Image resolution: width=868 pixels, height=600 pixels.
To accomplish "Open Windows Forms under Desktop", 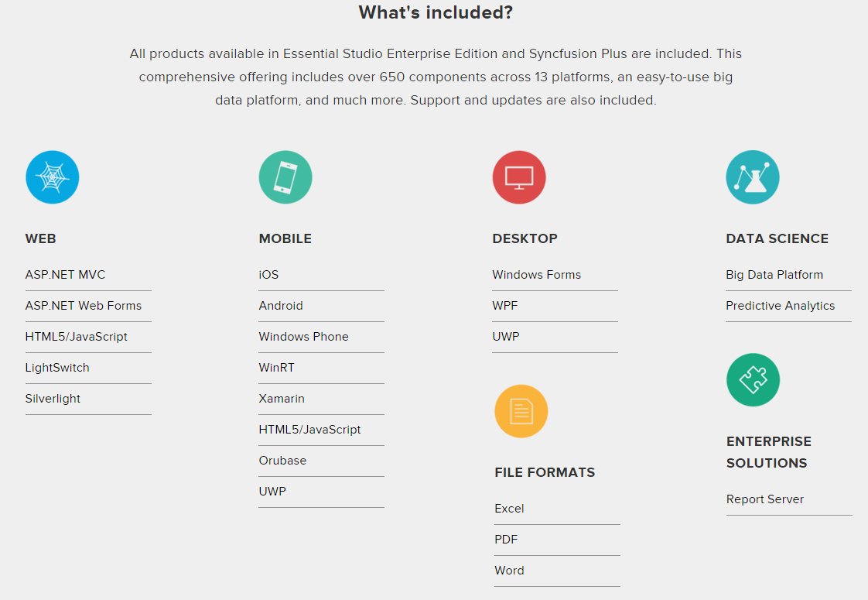I will [x=536, y=275].
